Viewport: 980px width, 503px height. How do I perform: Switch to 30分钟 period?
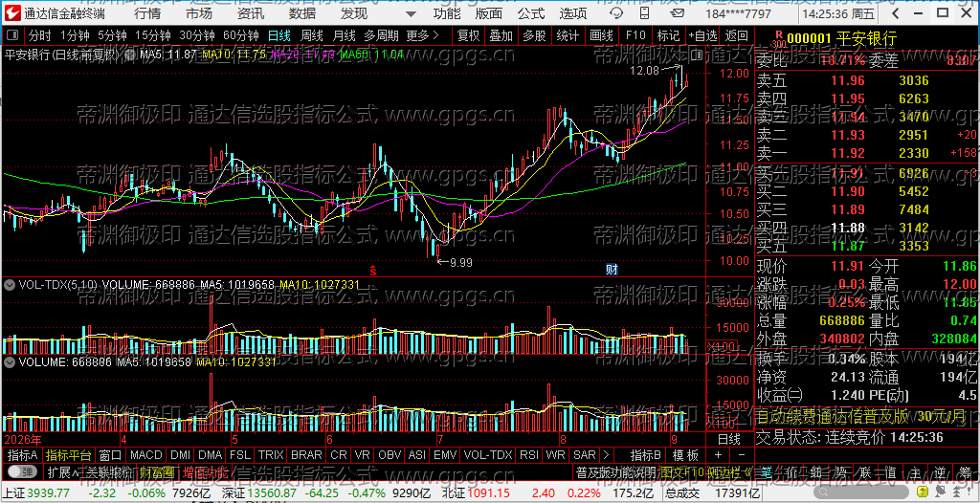point(197,36)
